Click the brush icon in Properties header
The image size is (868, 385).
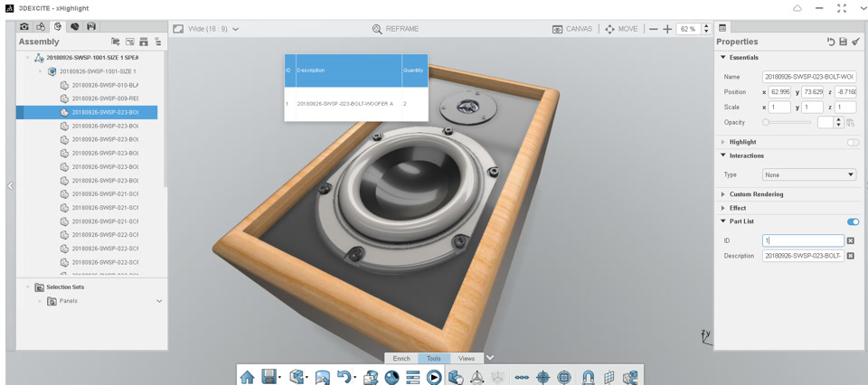[855, 42]
